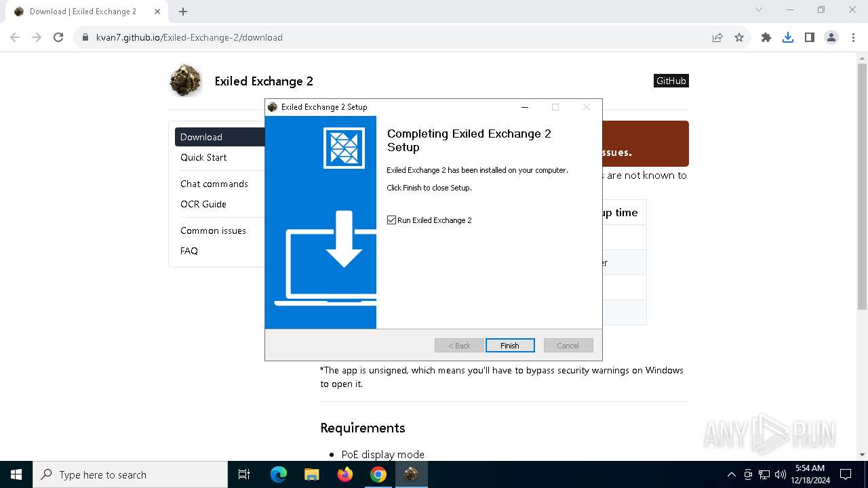Show hidden system tray icons
868x488 pixels.
tap(731, 474)
